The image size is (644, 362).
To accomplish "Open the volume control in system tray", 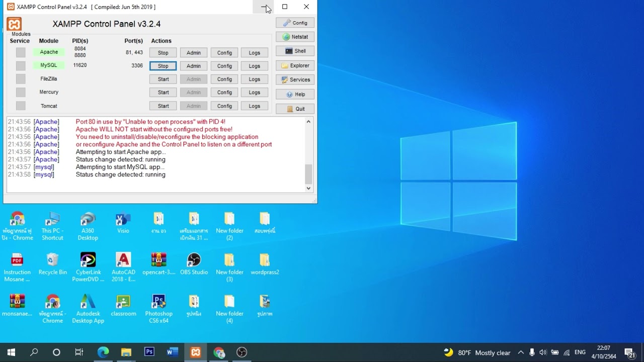I will click(x=543, y=352).
